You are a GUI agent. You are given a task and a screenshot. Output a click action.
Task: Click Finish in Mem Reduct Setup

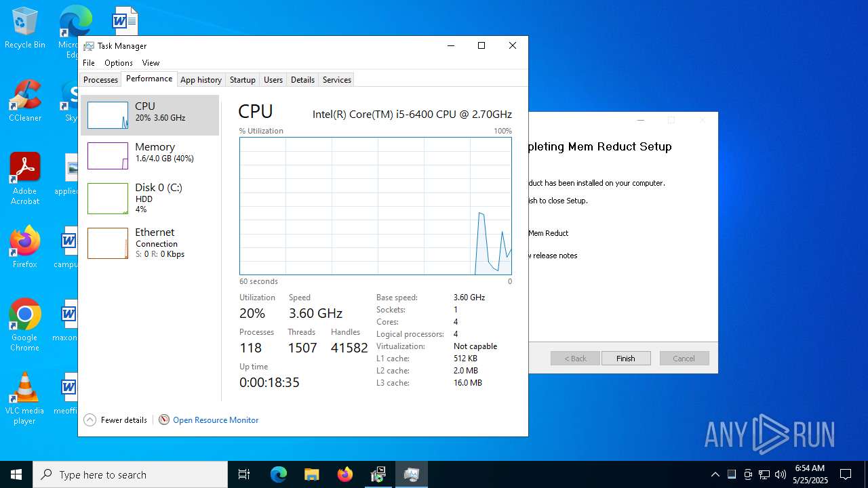pyautogui.click(x=626, y=359)
